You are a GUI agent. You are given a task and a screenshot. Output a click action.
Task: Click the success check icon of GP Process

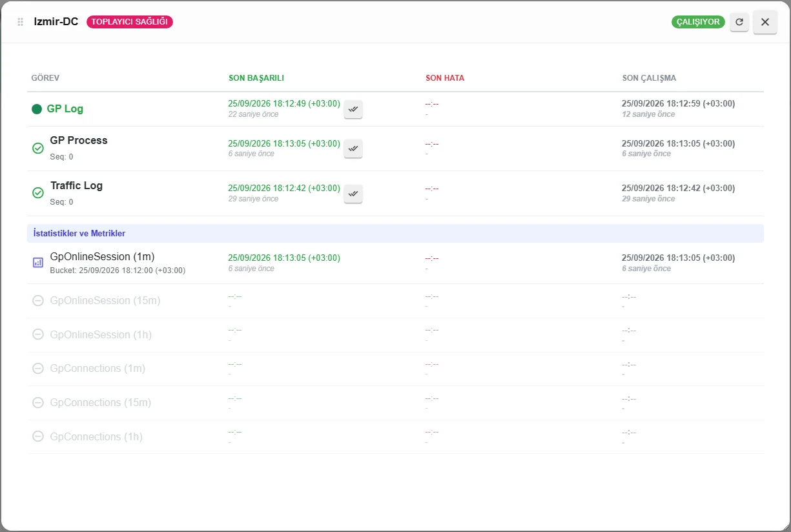pyautogui.click(x=38, y=148)
